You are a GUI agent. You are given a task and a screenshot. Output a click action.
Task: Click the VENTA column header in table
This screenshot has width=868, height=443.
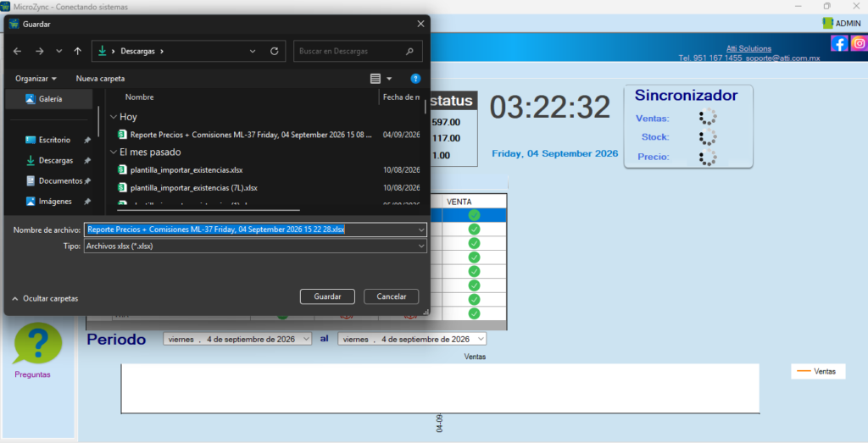459,202
